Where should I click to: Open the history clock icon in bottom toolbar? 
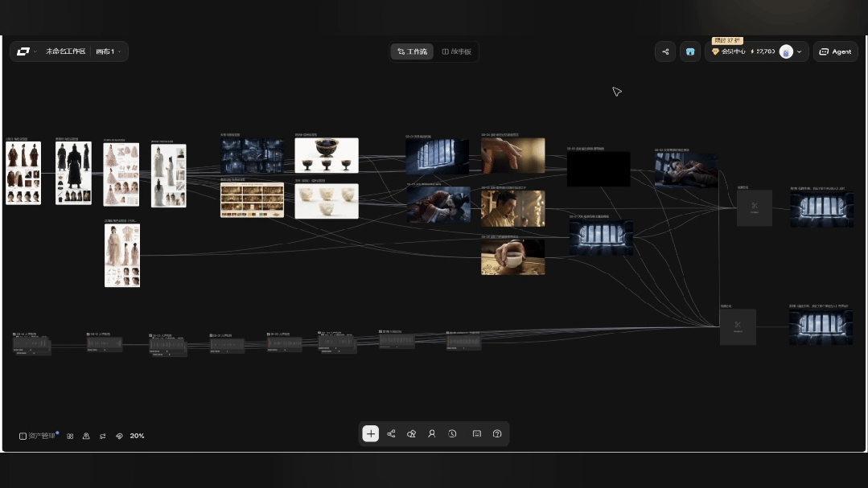(x=452, y=434)
